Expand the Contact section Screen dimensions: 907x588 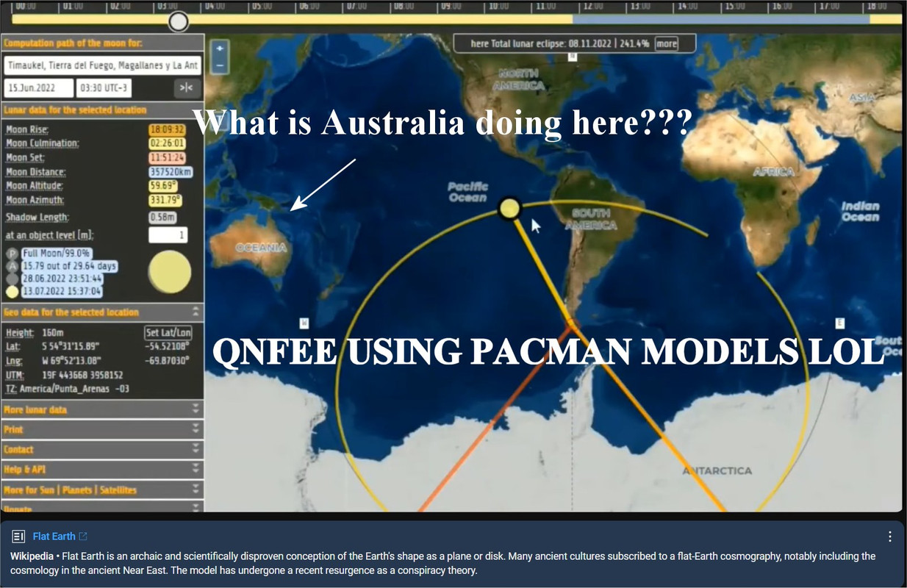coord(102,449)
